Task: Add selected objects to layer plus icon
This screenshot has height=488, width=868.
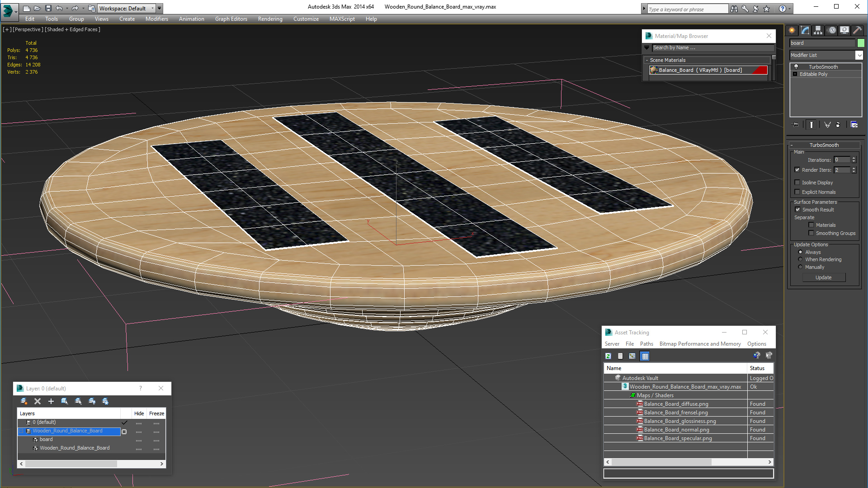Action: click(51, 401)
